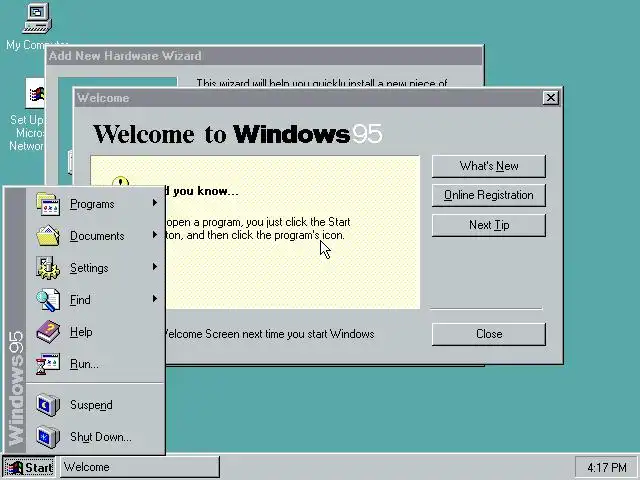Click the Help book icon

pyautogui.click(x=48, y=331)
